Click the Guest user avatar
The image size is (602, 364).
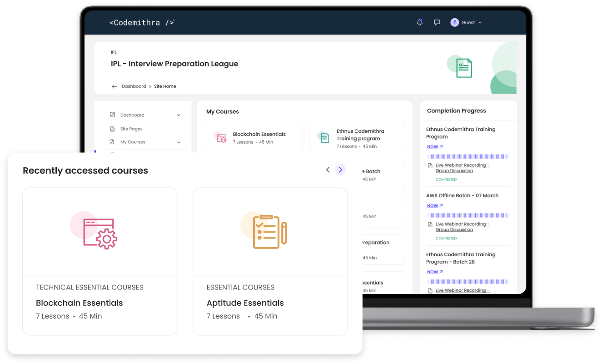(x=454, y=22)
